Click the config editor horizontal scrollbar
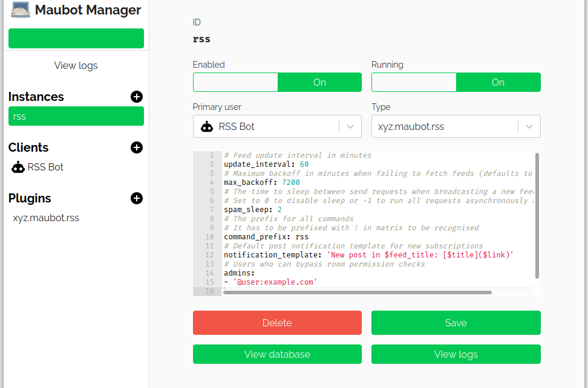 pos(358,293)
